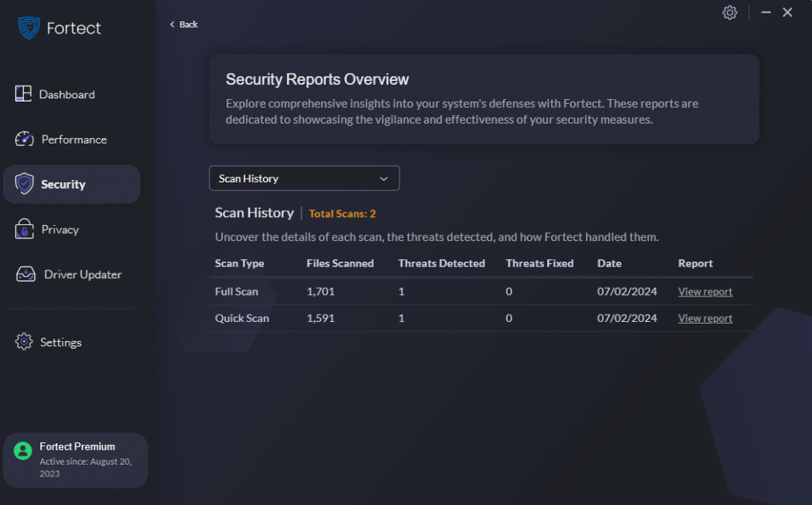812x505 pixels.
Task: Select the Full Scan row label
Action: coord(236,292)
